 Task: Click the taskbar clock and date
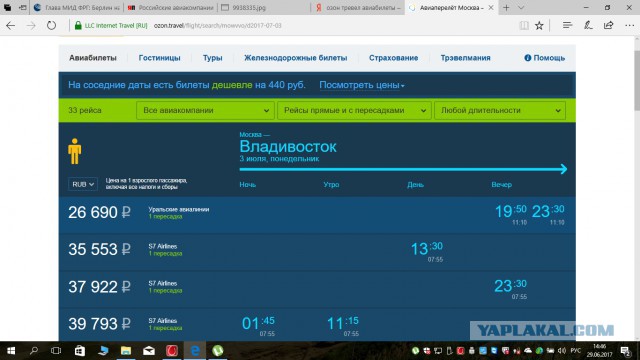(x=600, y=351)
